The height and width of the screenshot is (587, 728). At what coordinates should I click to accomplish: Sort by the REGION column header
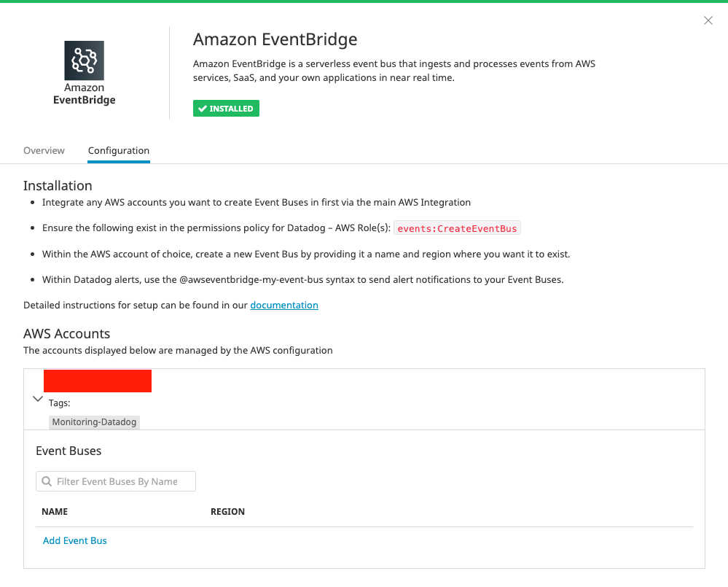227,511
